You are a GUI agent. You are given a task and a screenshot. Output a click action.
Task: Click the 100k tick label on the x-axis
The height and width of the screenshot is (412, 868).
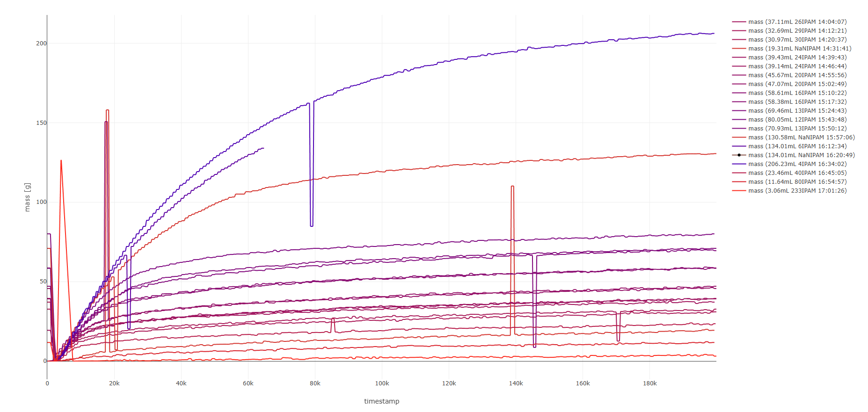pyautogui.click(x=382, y=383)
